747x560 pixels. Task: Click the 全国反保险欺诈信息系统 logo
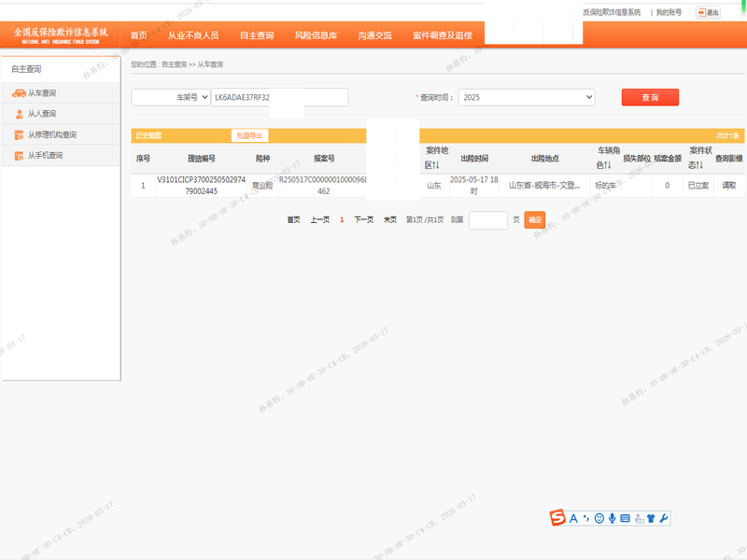61,35
